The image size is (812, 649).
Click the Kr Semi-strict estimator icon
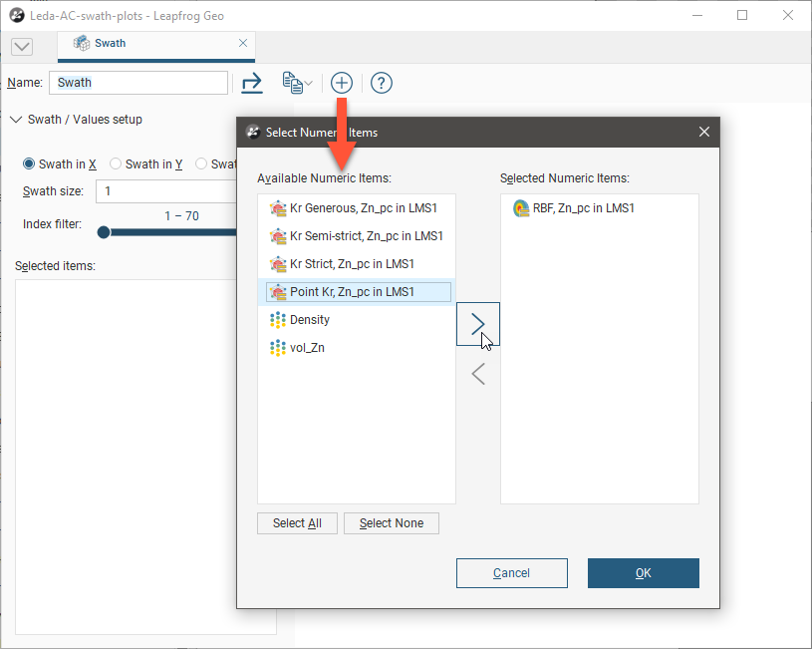[278, 236]
